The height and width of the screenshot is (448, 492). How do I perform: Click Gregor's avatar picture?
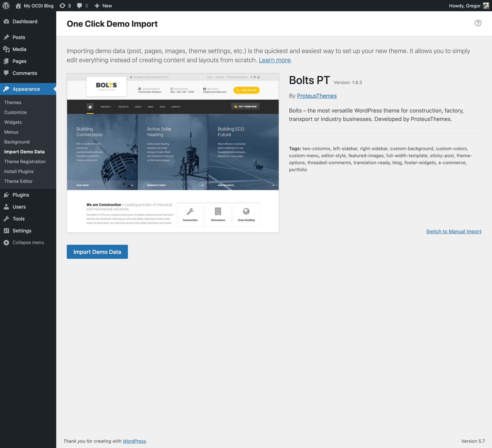coord(486,6)
